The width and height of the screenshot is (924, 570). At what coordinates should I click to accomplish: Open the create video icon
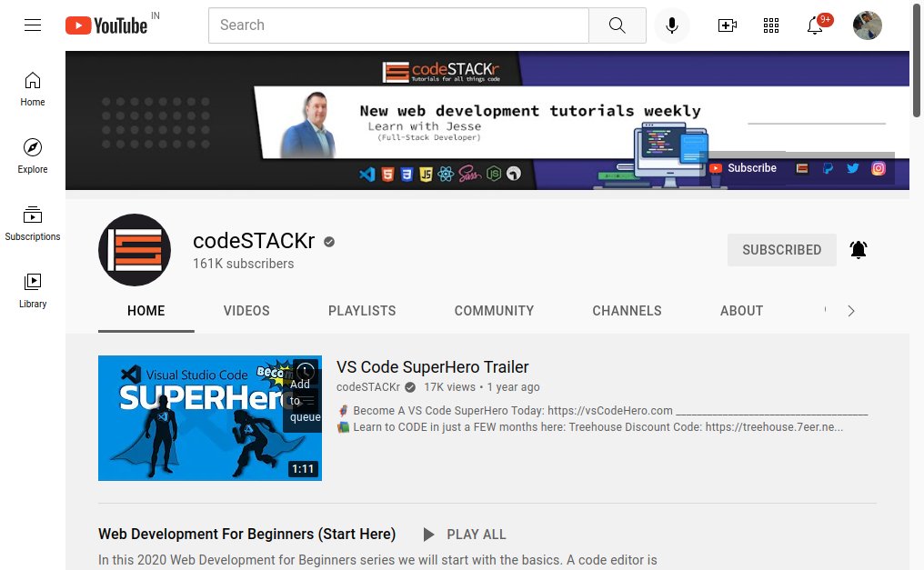728,25
